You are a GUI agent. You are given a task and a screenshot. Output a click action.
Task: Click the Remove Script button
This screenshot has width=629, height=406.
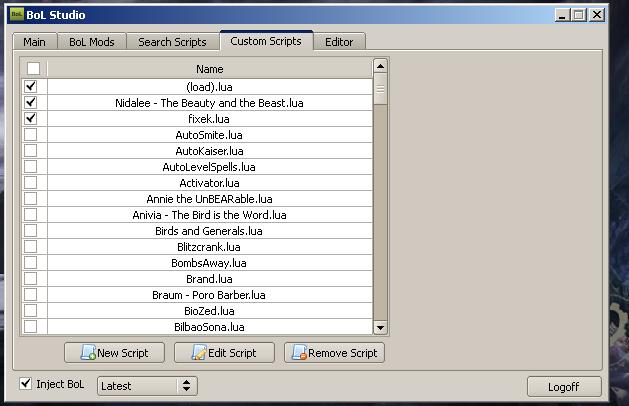(x=334, y=353)
